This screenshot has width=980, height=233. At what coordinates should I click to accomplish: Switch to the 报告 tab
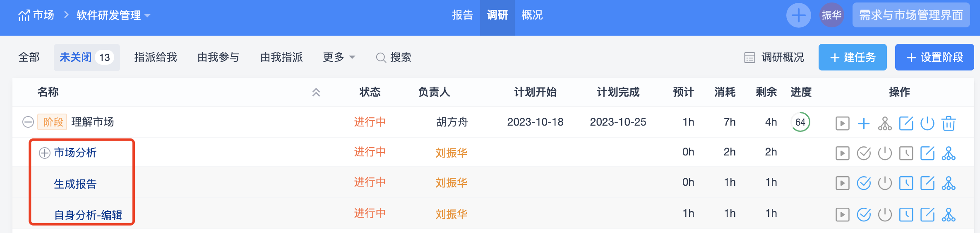tap(463, 15)
